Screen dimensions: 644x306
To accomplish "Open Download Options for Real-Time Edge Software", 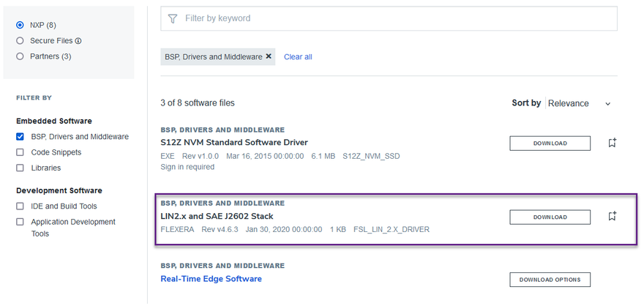I will tap(550, 280).
